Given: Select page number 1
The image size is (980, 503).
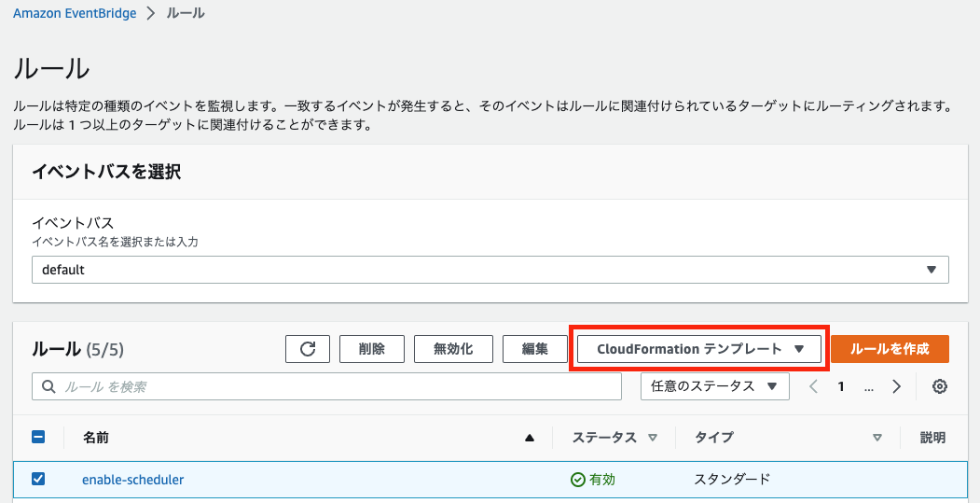Looking at the screenshot, I should [x=841, y=386].
